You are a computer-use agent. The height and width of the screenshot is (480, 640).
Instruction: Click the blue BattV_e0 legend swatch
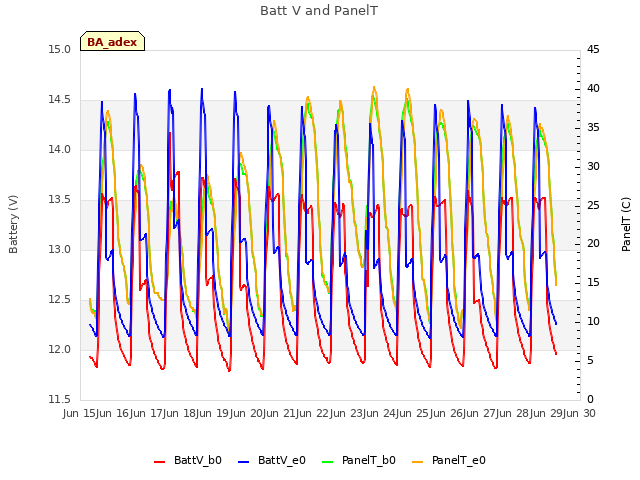(243, 461)
